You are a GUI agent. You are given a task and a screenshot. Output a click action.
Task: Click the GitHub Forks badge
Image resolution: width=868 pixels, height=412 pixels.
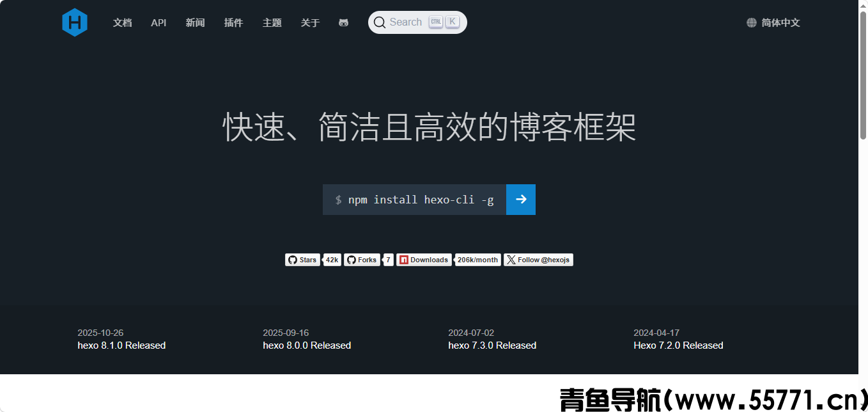coord(362,260)
